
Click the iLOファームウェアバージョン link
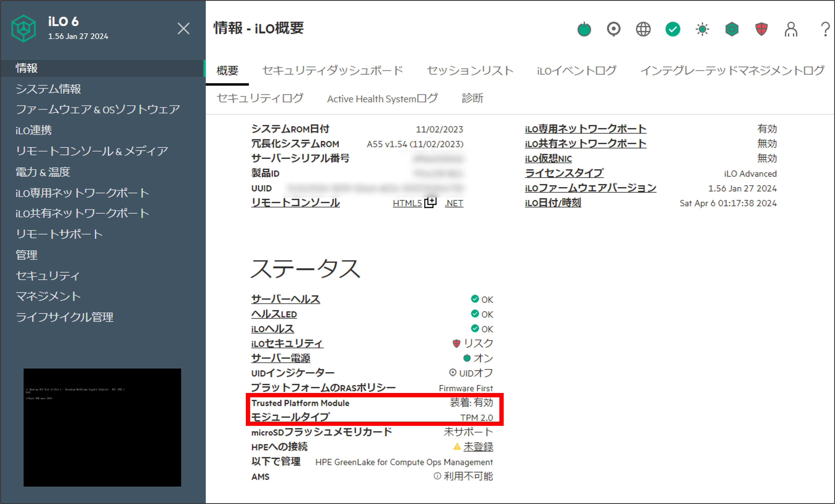[x=591, y=188]
